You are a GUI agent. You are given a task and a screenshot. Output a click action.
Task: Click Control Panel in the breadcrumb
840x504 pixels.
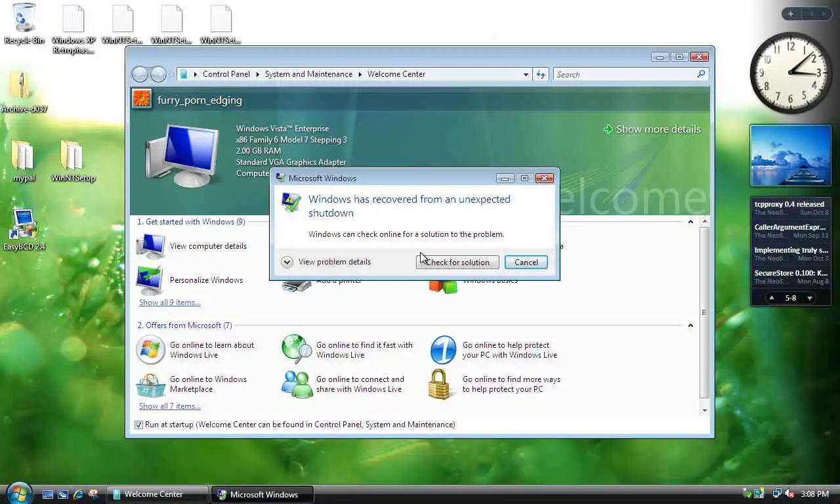pos(226,74)
